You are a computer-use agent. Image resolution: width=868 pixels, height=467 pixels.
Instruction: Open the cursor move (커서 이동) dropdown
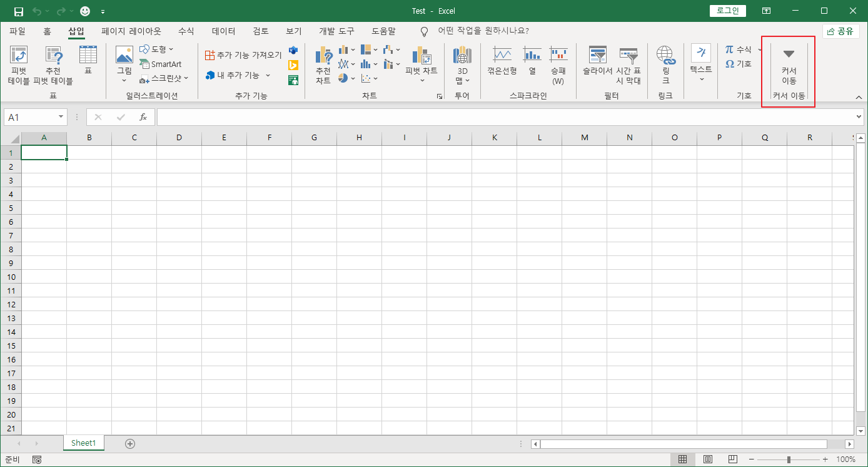point(789,66)
